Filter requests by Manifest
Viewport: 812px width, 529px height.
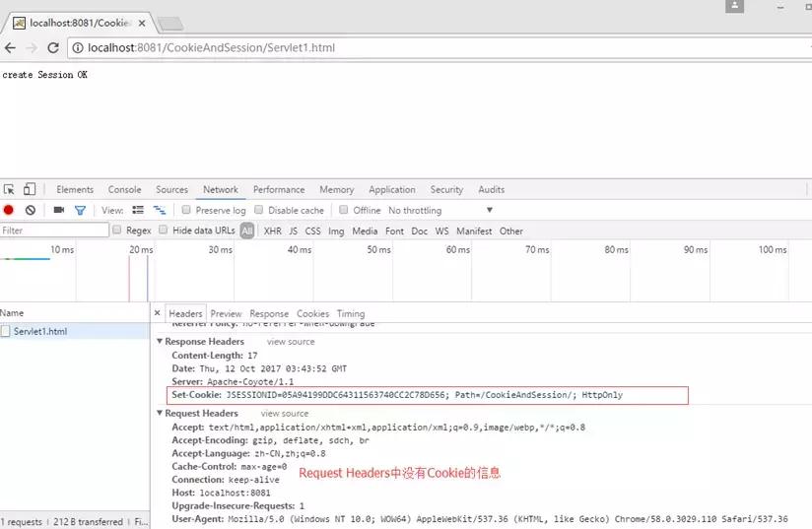tap(474, 231)
